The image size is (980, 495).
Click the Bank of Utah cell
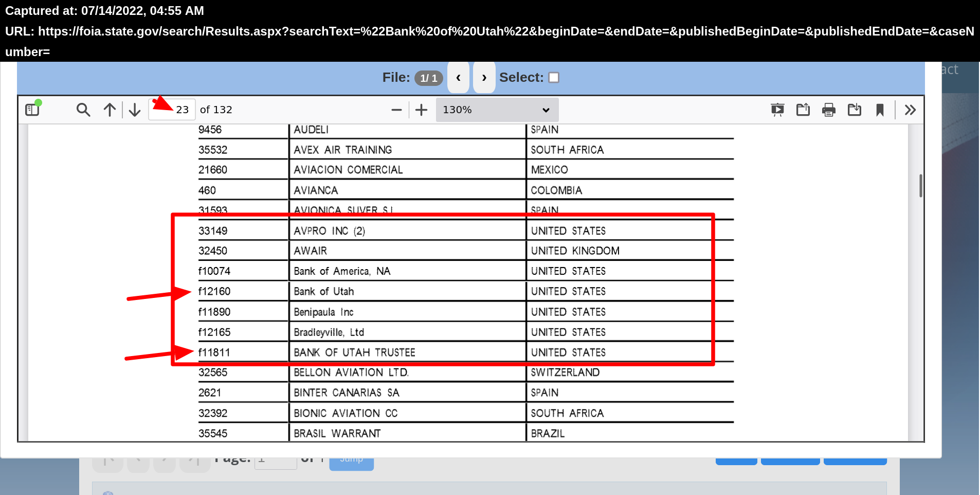click(324, 292)
